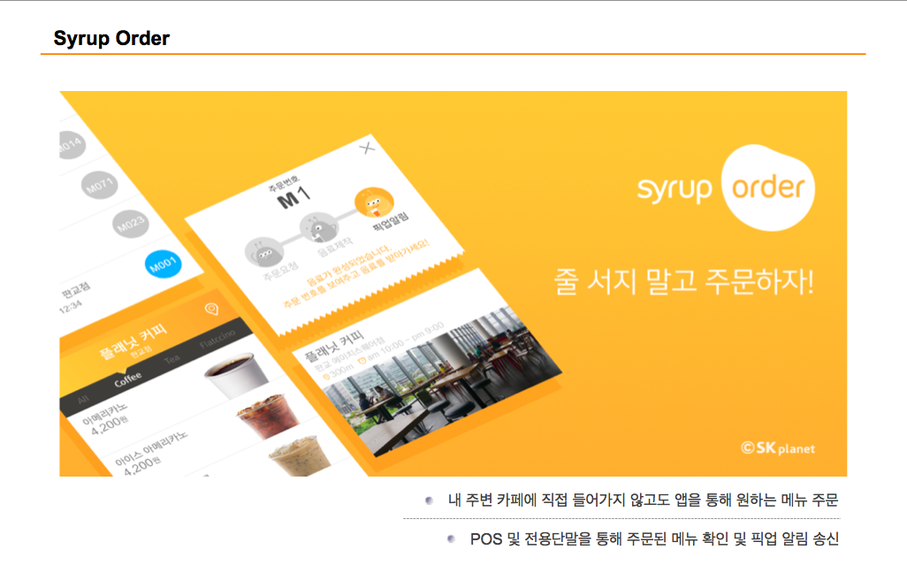
Task: Open the cafe interior photo card
Action: (x=425, y=363)
